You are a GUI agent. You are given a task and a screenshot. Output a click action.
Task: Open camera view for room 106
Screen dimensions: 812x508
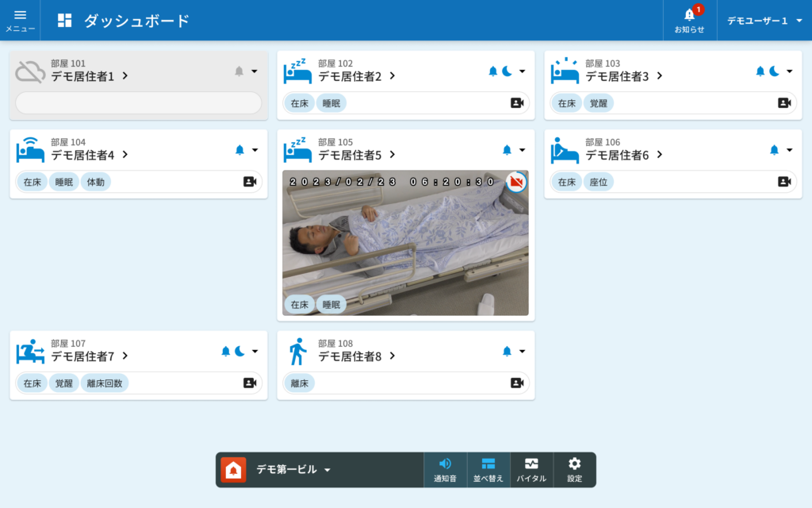point(784,182)
